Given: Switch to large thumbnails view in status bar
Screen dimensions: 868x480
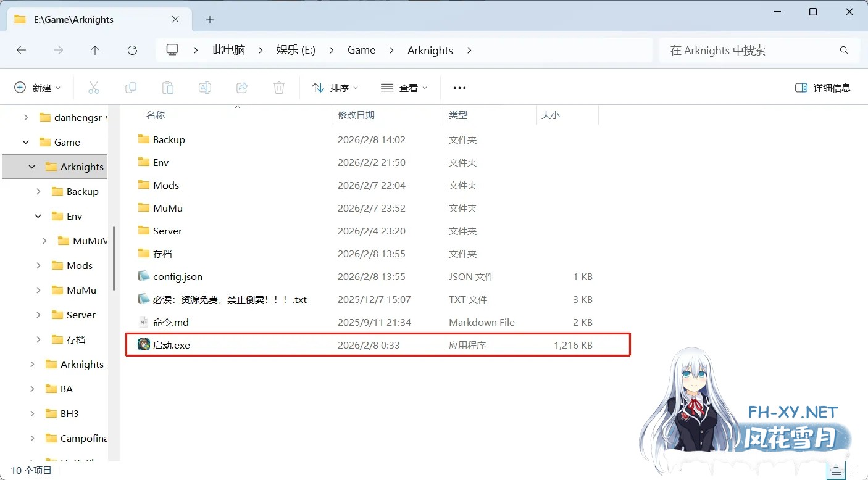Looking at the screenshot, I should 856,470.
